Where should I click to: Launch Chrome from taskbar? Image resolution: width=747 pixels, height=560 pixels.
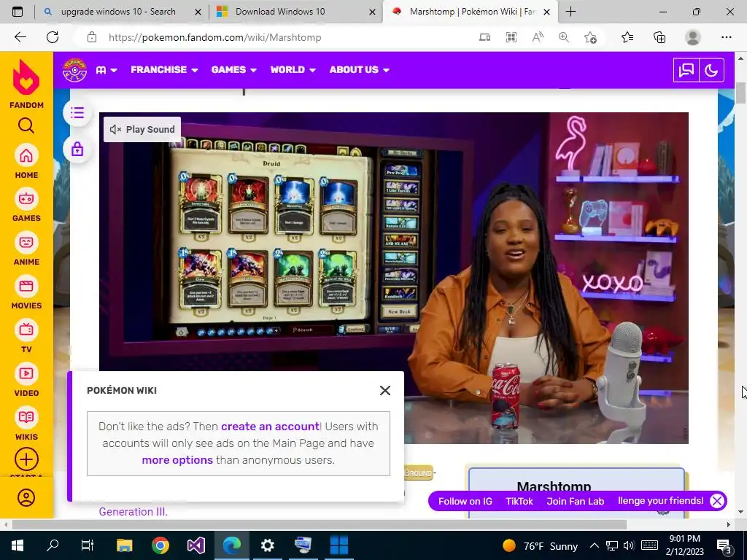tap(160, 545)
